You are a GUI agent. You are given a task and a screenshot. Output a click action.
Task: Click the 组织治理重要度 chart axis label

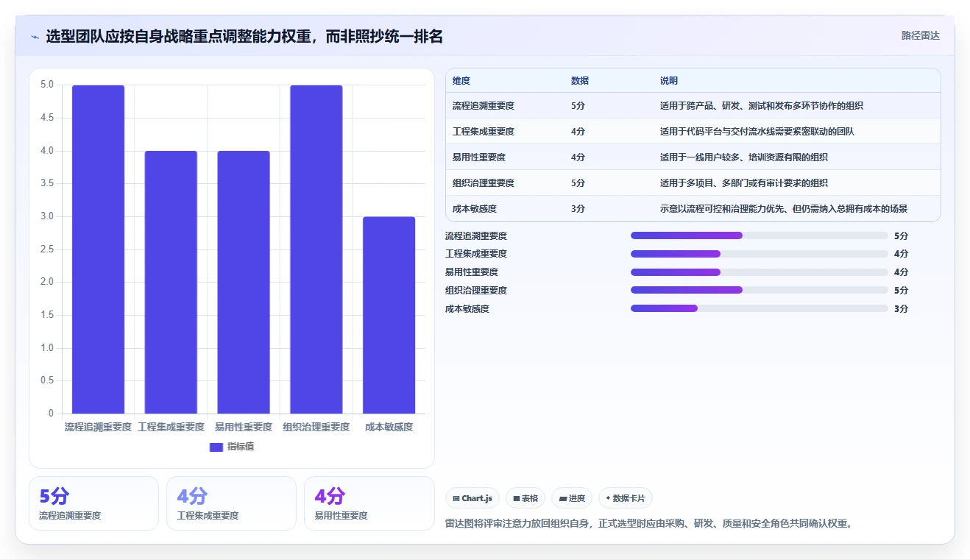(x=316, y=427)
